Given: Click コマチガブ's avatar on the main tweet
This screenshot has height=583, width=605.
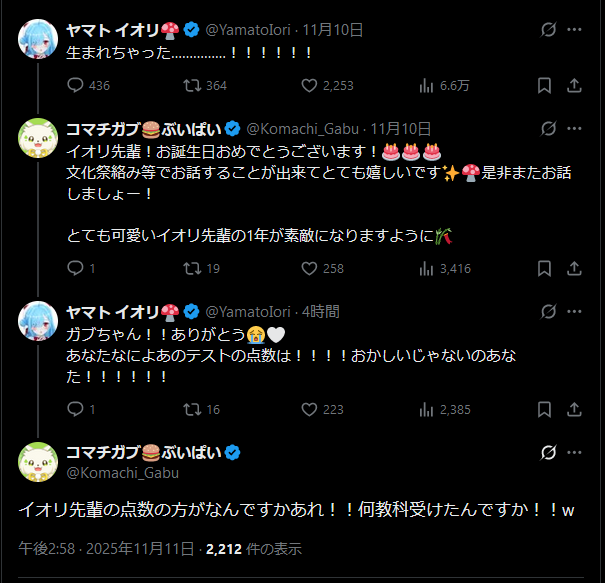Looking at the screenshot, I should click(37, 460).
